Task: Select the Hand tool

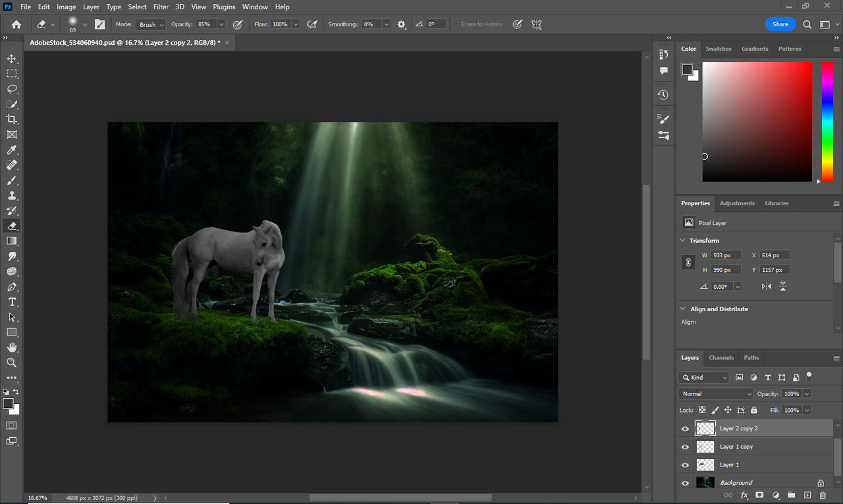Action: [x=12, y=347]
